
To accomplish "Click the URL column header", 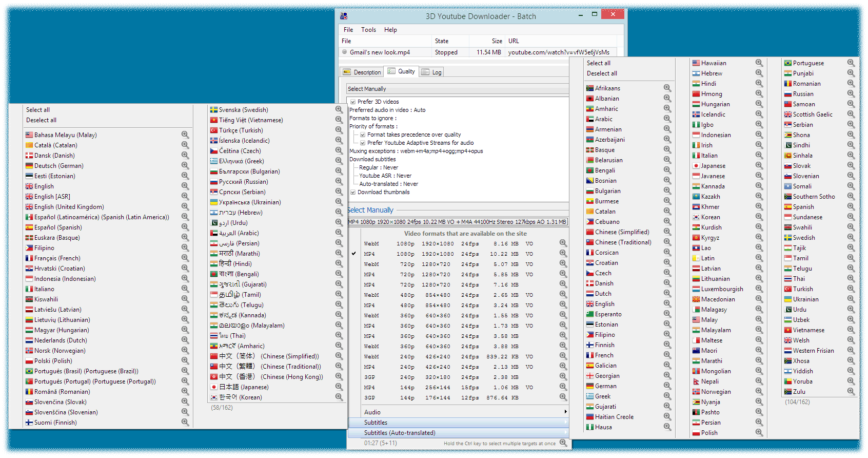I will [561, 41].
